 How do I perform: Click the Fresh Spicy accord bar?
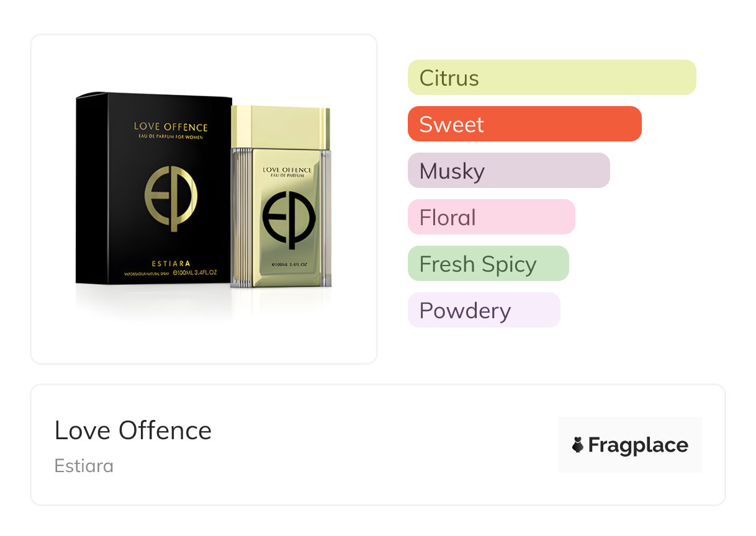tap(488, 264)
